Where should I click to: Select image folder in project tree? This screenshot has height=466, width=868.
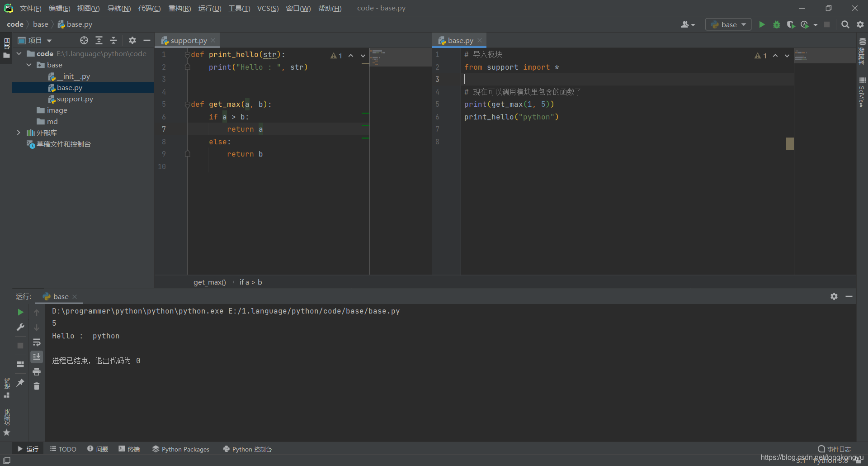pos(57,110)
